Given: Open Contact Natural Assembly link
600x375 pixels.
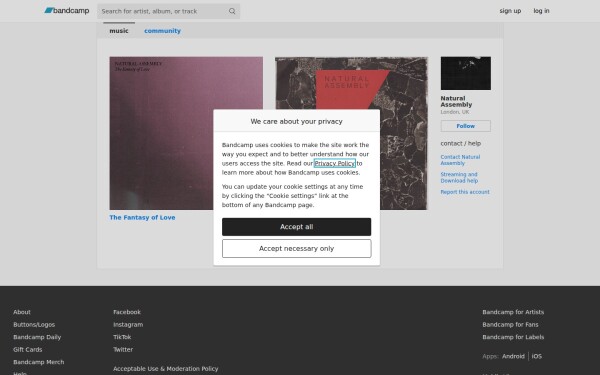Looking at the screenshot, I should pos(460,160).
